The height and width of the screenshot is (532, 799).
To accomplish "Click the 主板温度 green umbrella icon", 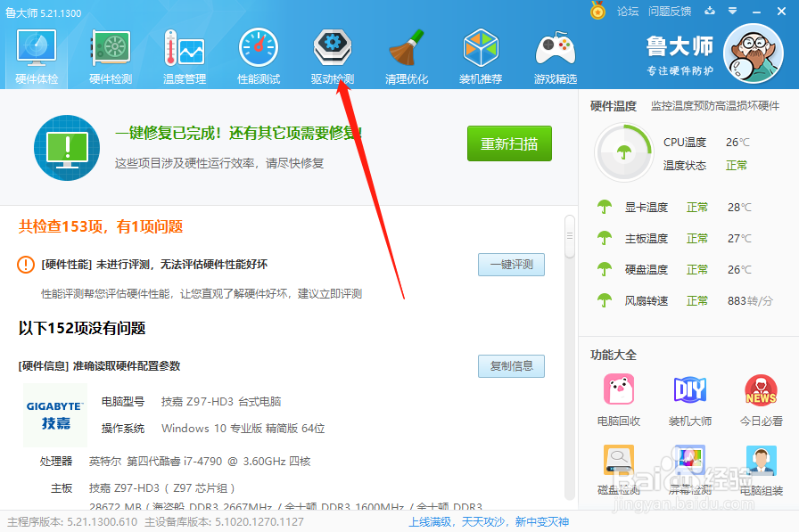I will pyautogui.click(x=605, y=238).
